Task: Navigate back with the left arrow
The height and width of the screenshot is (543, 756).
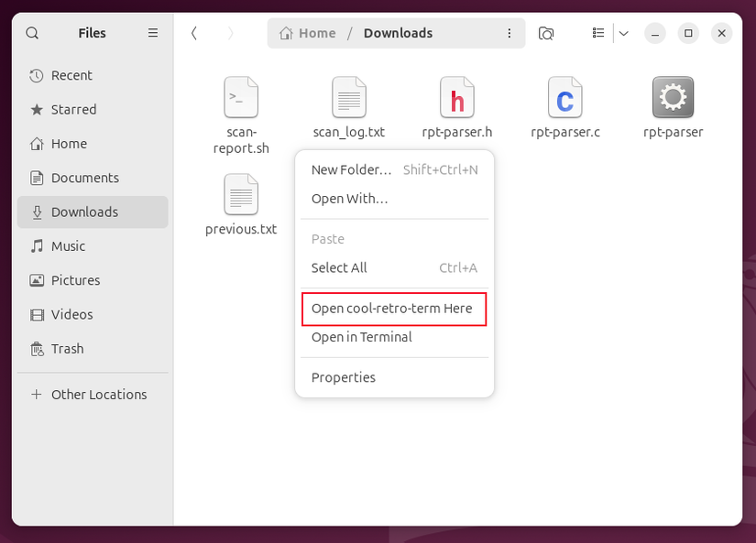Action: [194, 32]
